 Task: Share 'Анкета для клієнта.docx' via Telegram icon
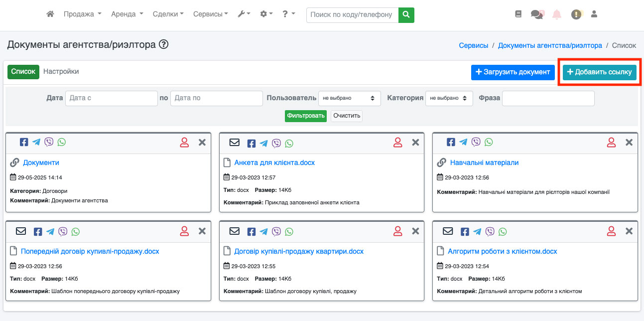coord(263,143)
